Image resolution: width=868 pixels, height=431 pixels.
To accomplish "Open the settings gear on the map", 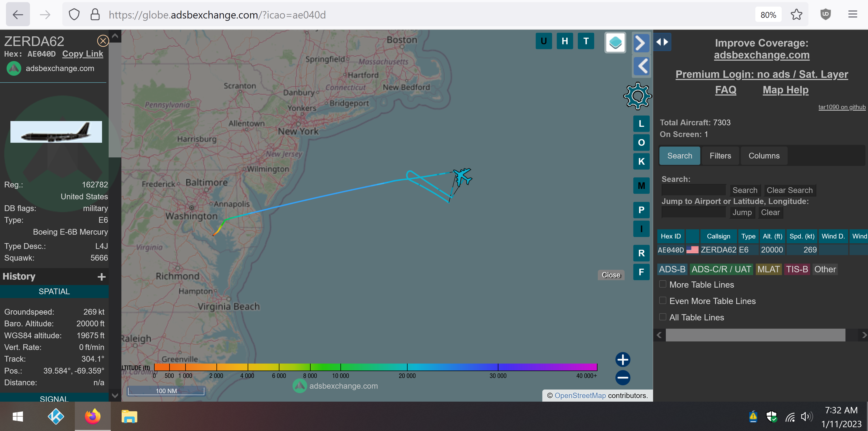I will (637, 96).
